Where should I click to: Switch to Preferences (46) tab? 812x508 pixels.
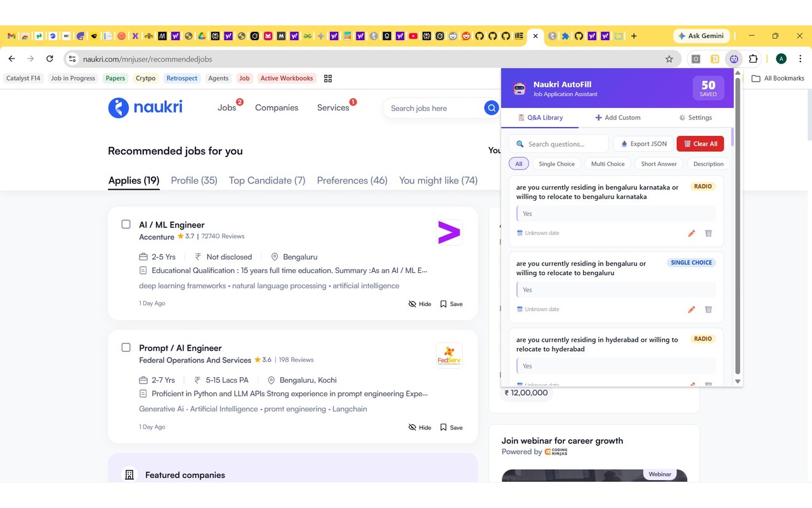352,180
